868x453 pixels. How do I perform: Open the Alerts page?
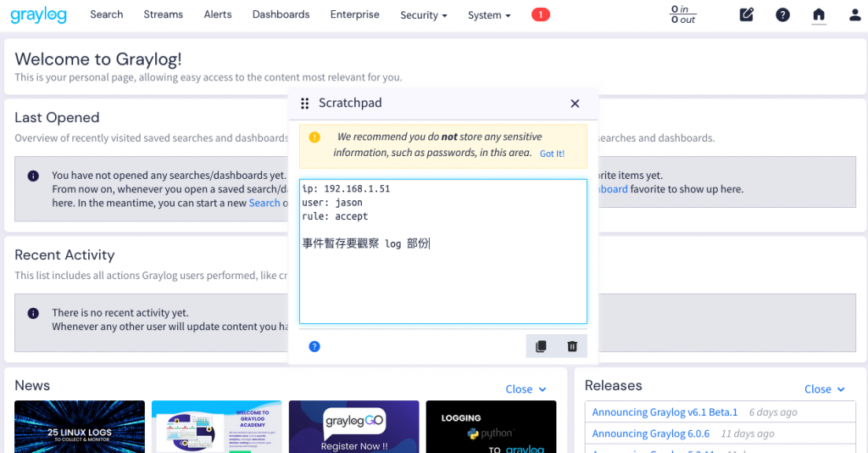click(218, 14)
